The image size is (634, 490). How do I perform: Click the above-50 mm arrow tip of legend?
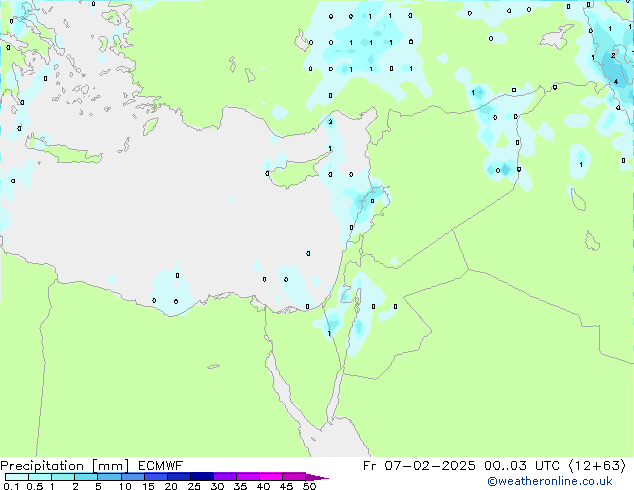point(317,477)
